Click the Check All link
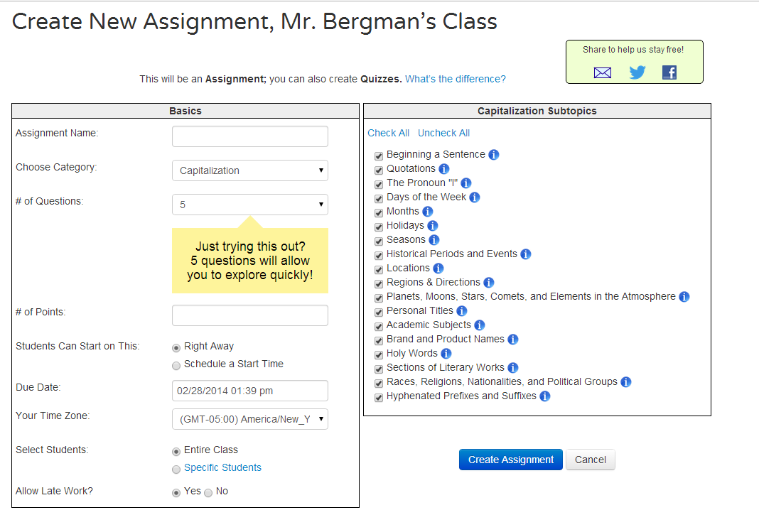Image resolution: width=759 pixels, height=532 pixels. tap(388, 133)
